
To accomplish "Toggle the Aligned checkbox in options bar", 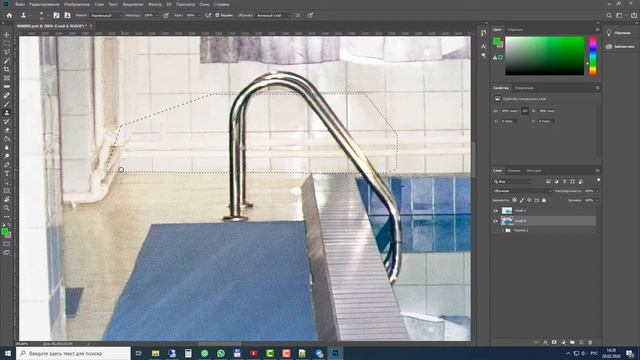I will pos(218,15).
